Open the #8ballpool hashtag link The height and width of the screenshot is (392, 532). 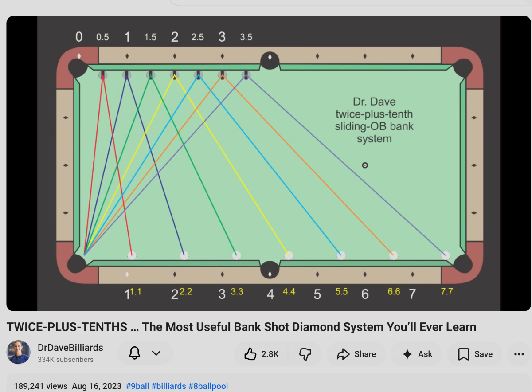point(208,386)
